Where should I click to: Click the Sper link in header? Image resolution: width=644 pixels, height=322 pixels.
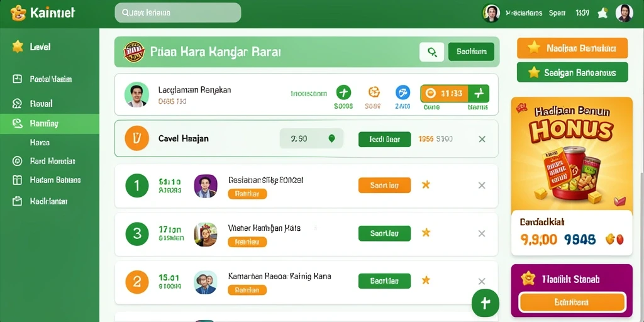click(x=557, y=13)
